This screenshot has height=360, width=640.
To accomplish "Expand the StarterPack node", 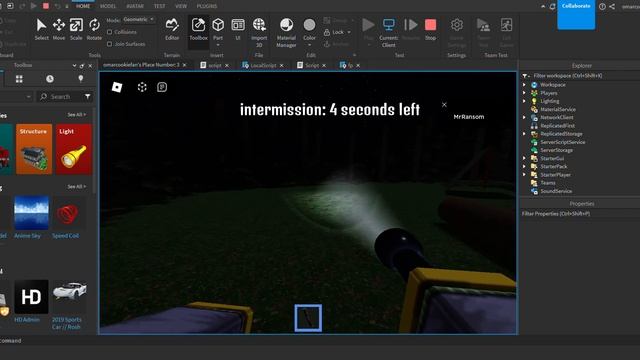I will click(x=524, y=166).
